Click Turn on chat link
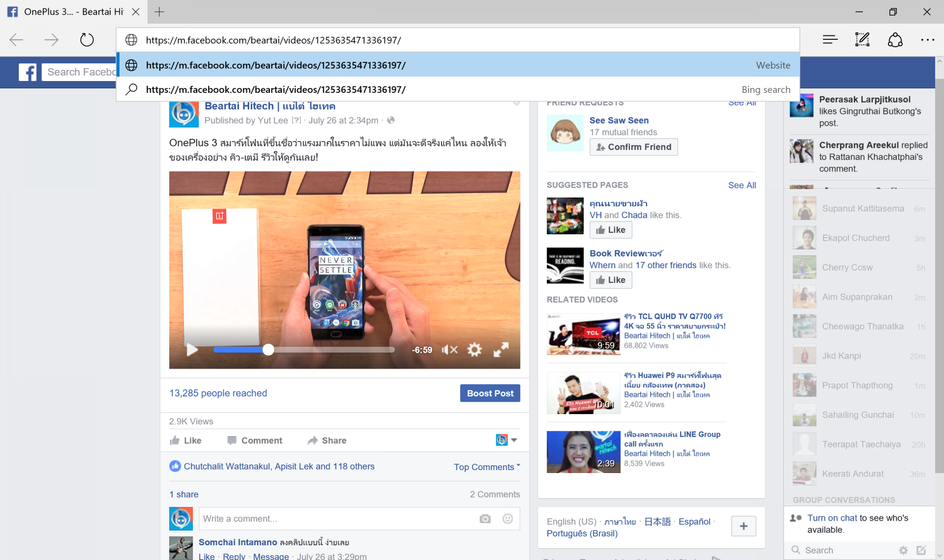The height and width of the screenshot is (560, 944). (x=832, y=518)
